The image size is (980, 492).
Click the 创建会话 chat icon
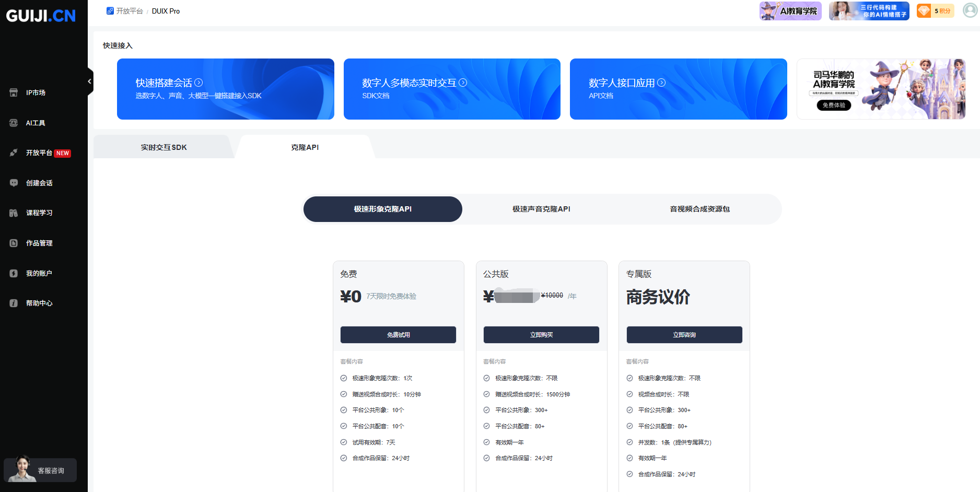pos(14,183)
